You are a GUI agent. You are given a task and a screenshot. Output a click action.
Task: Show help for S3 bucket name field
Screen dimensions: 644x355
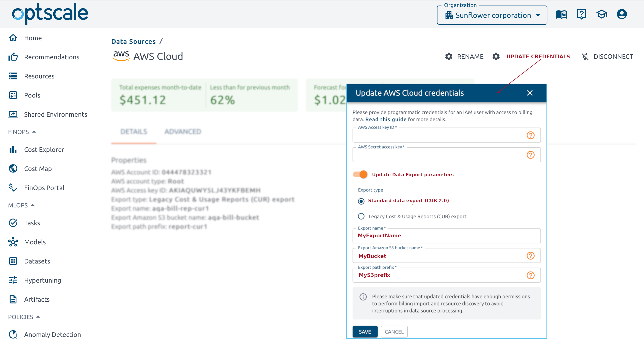(531, 256)
